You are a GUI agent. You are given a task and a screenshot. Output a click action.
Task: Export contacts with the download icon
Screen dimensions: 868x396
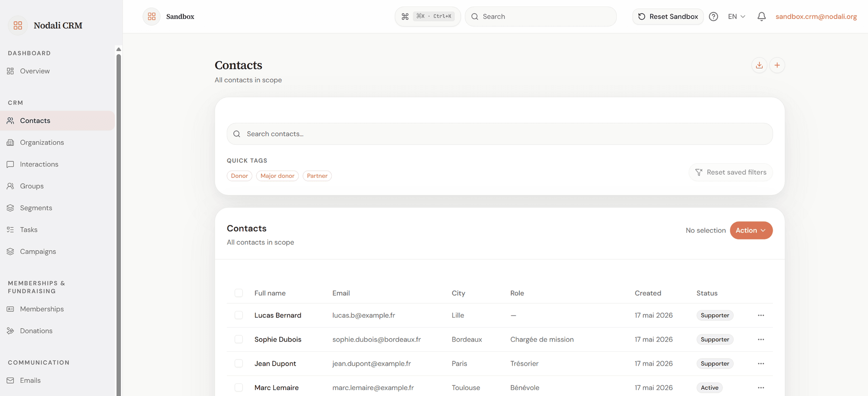[759, 65]
